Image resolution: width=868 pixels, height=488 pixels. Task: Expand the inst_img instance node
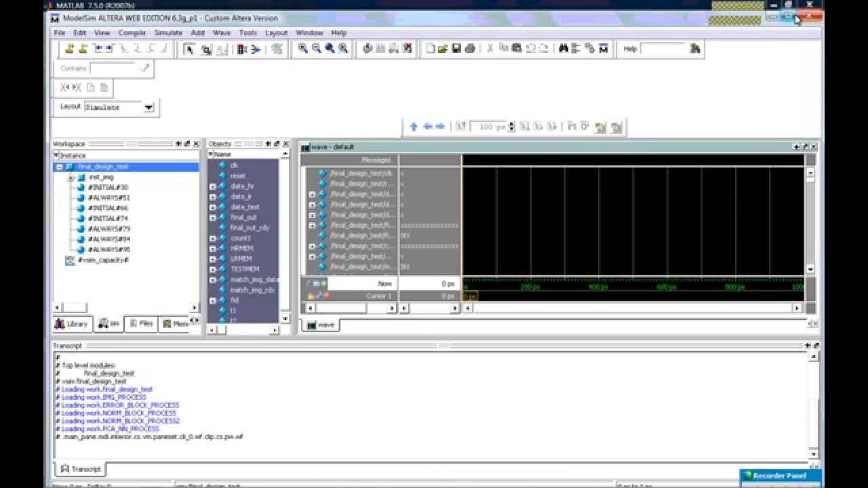click(x=71, y=178)
